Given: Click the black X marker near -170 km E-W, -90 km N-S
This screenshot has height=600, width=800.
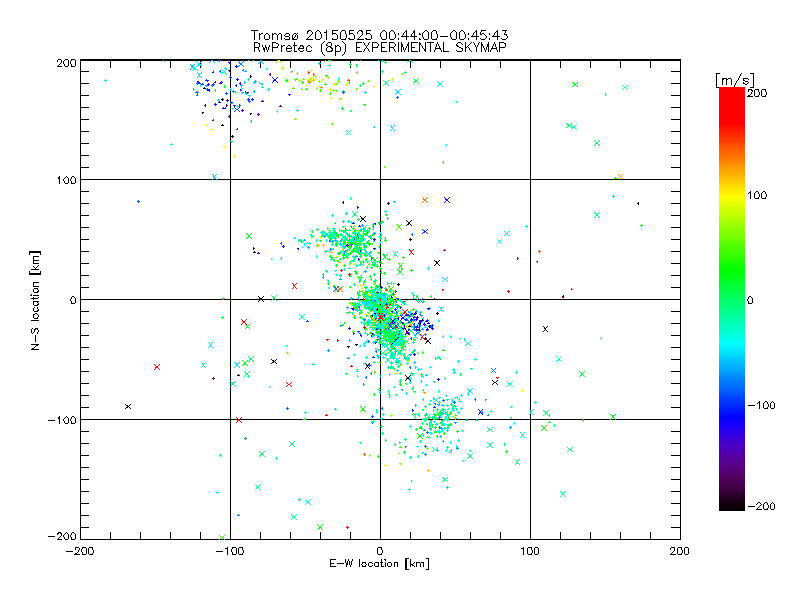Looking at the screenshot, I should (128, 407).
